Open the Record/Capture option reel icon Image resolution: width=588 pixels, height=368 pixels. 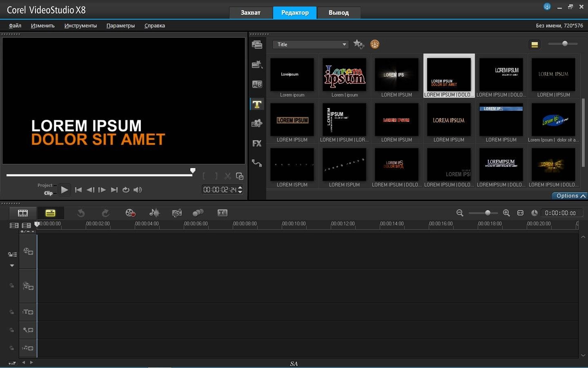pos(130,213)
